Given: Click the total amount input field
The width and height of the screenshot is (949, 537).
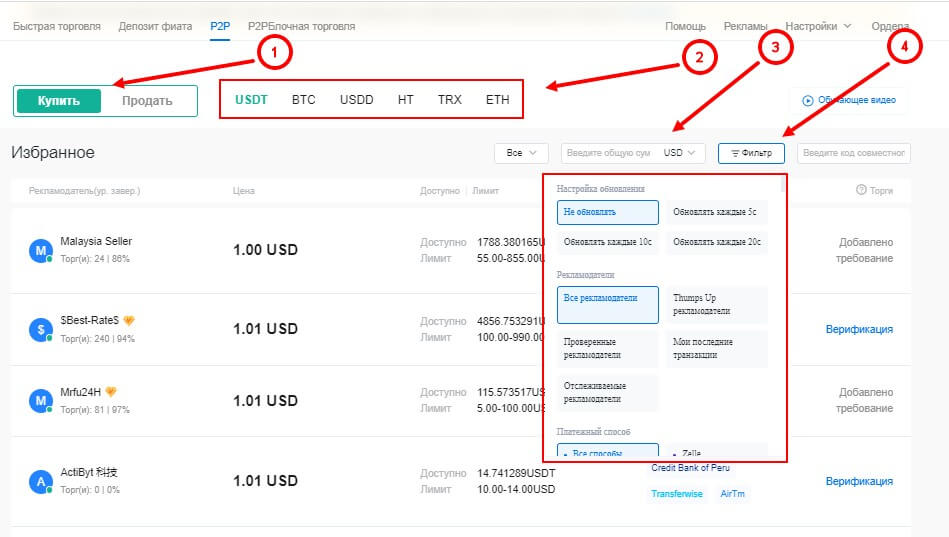Looking at the screenshot, I should coord(609,153).
